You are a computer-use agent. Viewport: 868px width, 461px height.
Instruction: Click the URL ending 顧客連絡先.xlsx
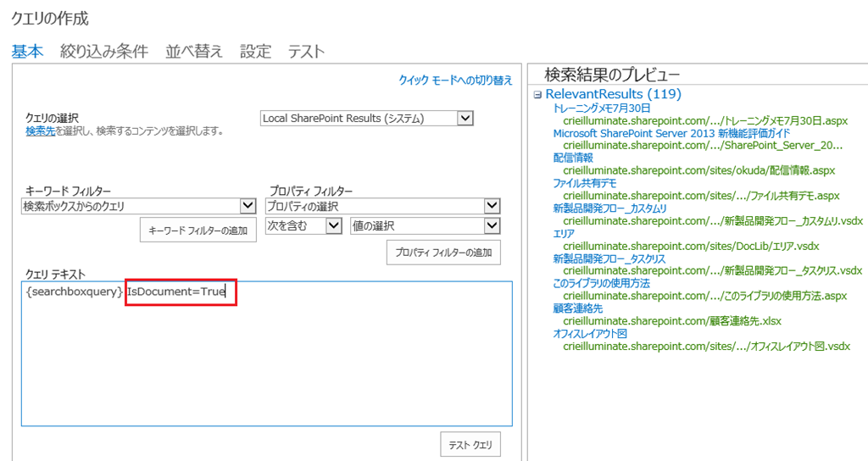click(x=672, y=321)
